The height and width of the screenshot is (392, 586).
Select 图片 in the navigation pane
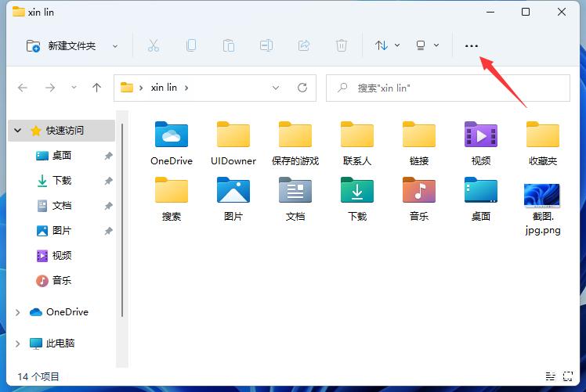[x=62, y=231]
